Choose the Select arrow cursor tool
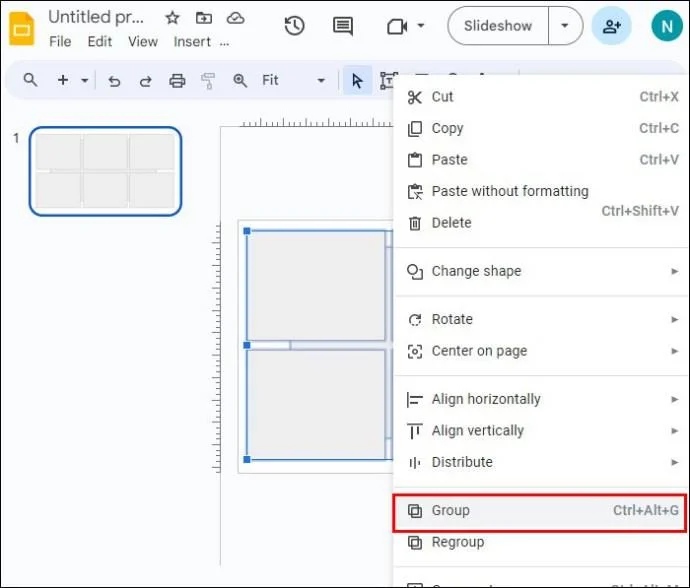The image size is (690, 588). 357,81
